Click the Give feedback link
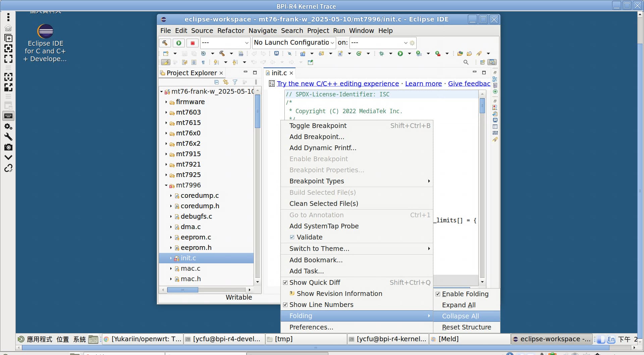This screenshot has height=355, width=644. tap(469, 84)
